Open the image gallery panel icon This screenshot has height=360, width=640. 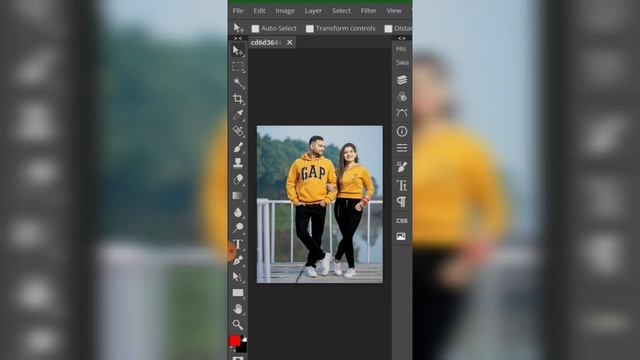coord(402,237)
